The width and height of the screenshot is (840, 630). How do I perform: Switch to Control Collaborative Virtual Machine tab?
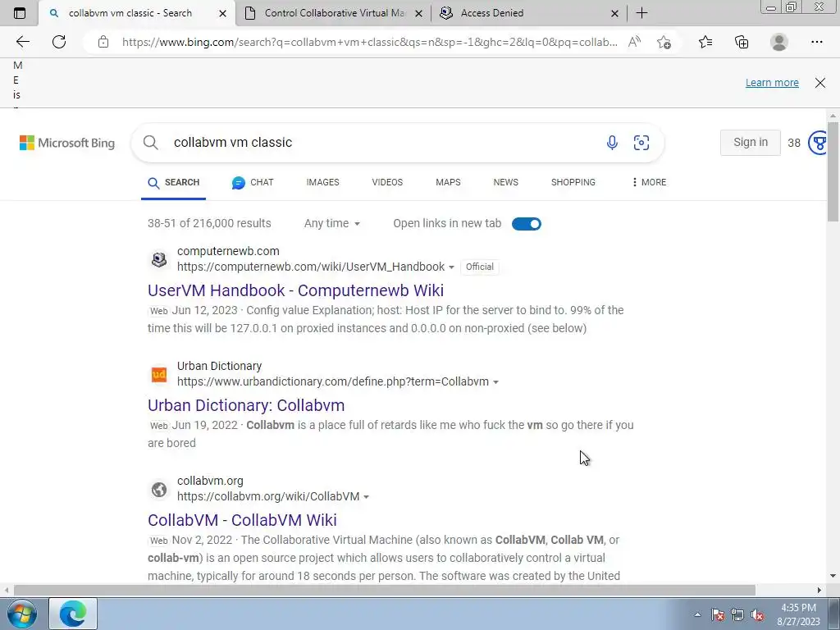tap(333, 13)
